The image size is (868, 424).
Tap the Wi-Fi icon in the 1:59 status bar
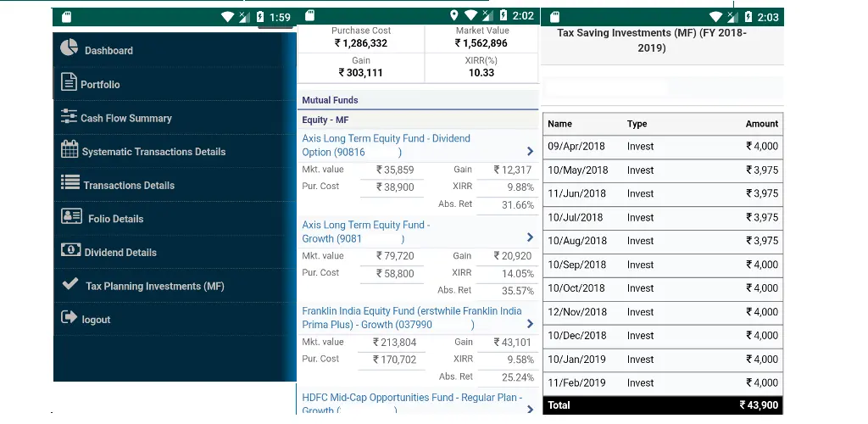[x=227, y=17]
